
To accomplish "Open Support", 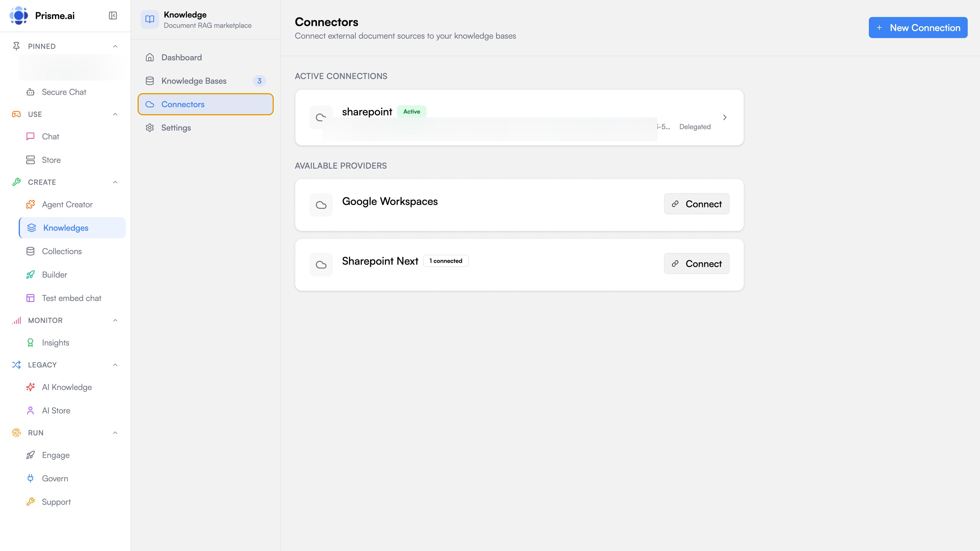I will 72,502.
